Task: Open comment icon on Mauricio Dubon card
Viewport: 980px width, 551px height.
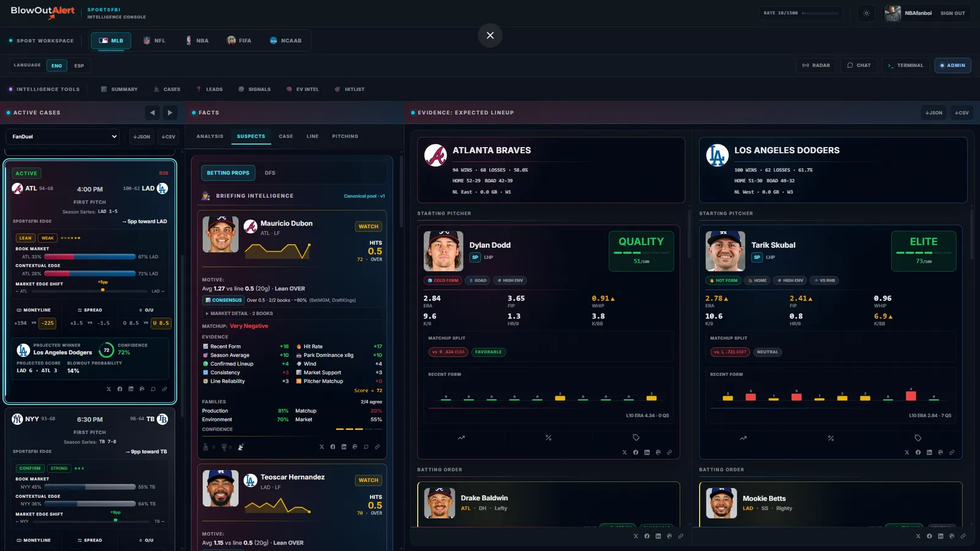Action: click(x=366, y=447)
